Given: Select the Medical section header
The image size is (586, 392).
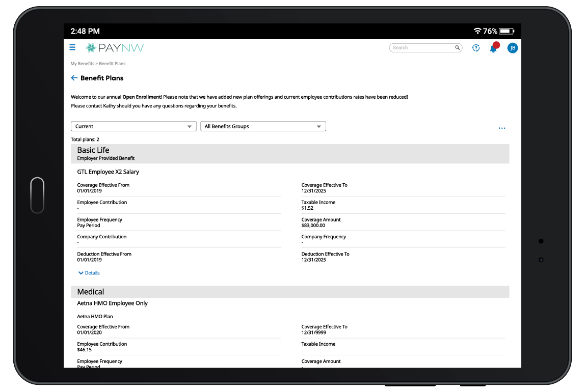Looking at the screenshot, I should 91,292.
